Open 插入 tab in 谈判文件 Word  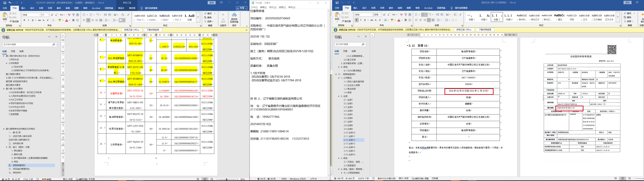pyautogui.click(x=23, y=8)
